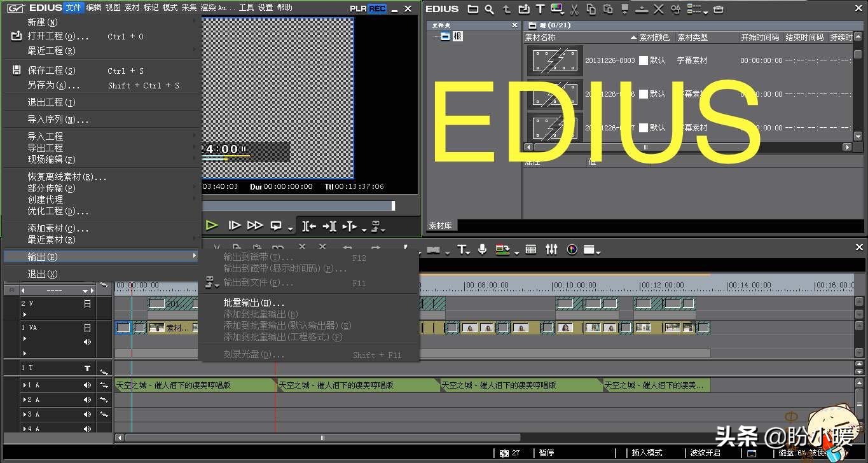
Task: Open the title tool dropdown in timeline toolbar
Action: pos(469,252)
